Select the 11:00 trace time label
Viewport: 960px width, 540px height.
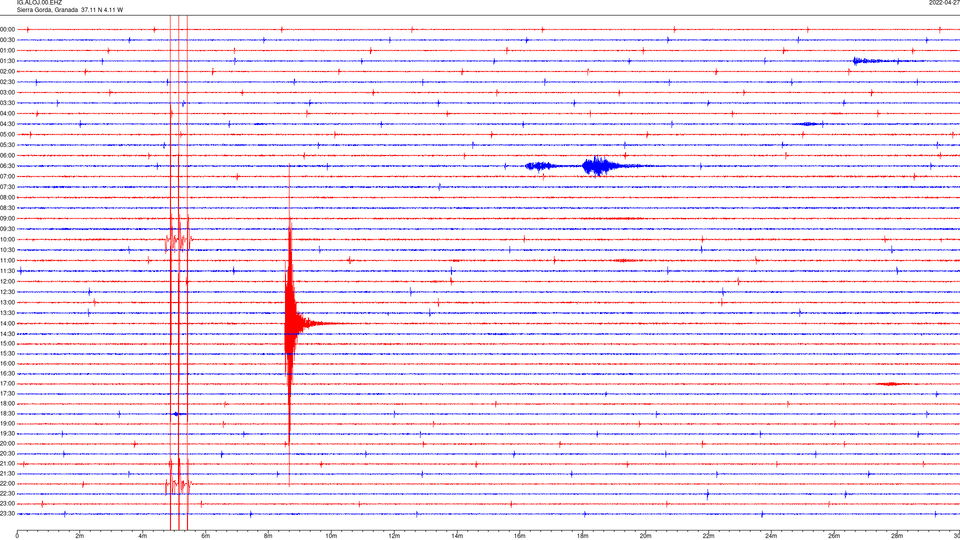[x=8, y=261]
